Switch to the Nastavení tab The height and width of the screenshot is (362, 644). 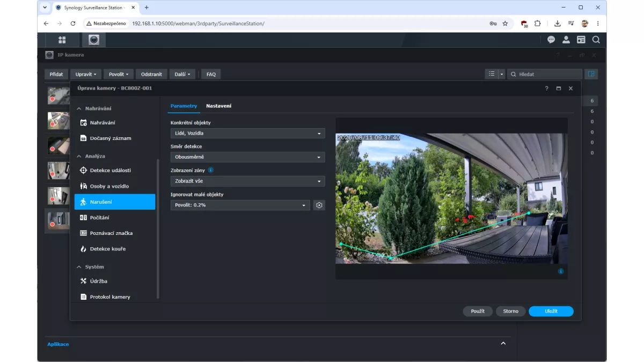[219, 106]
